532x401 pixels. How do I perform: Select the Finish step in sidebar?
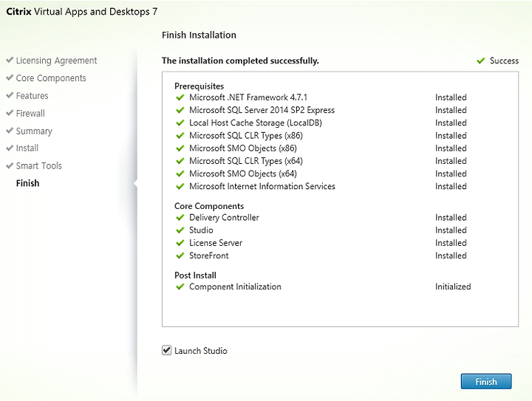tap(28, 183)
